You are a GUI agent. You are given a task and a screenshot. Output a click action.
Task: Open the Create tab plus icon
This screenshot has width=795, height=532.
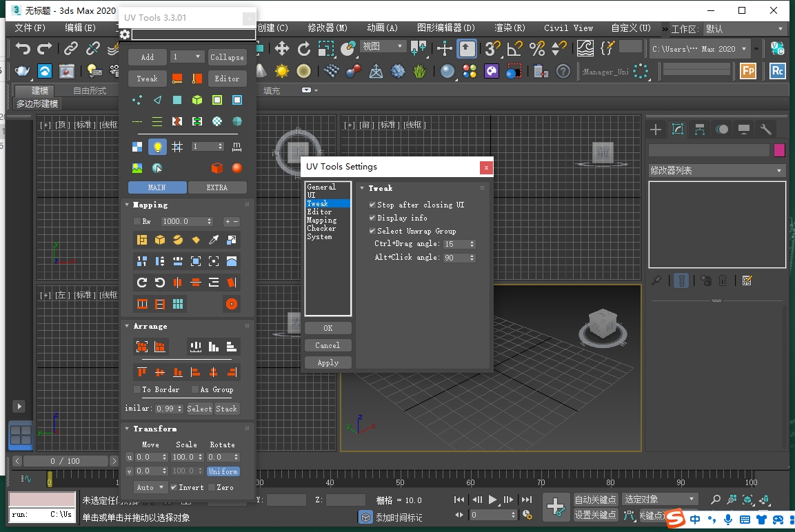click(x=656, y=130)
